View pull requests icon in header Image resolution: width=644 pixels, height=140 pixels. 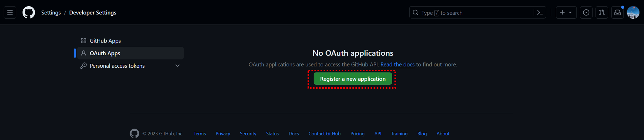pos(602,12)
